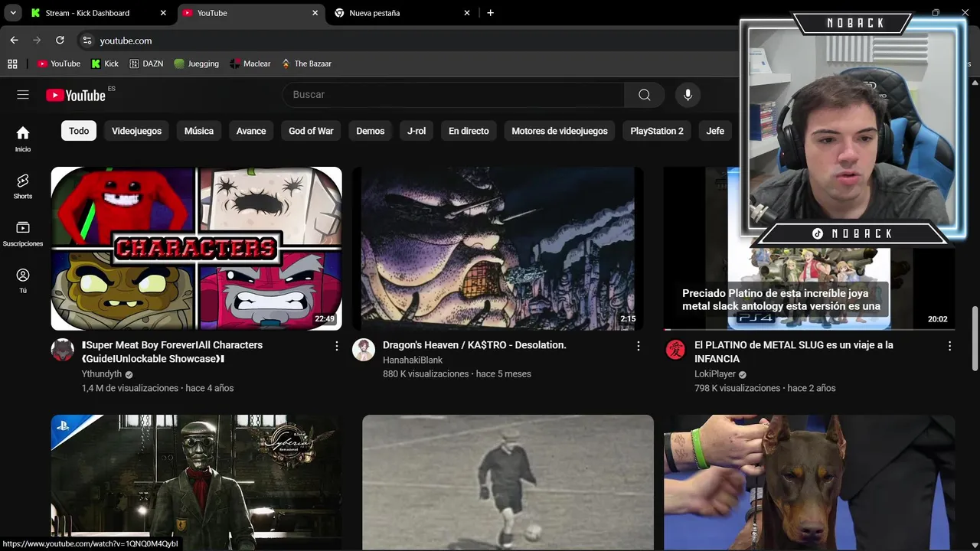The image size is (980, 551).
Task: Select the Motores de videojuegos chip
Action: point(560,131)
